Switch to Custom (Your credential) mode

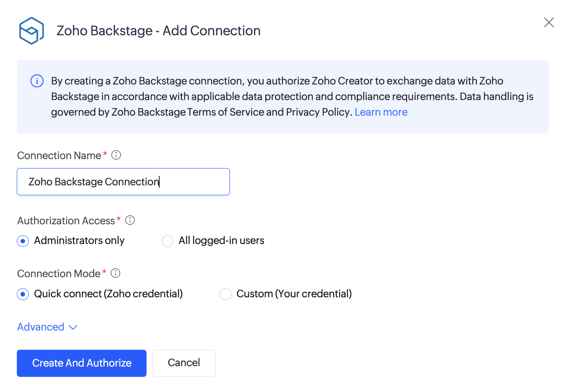pos(225,294)
